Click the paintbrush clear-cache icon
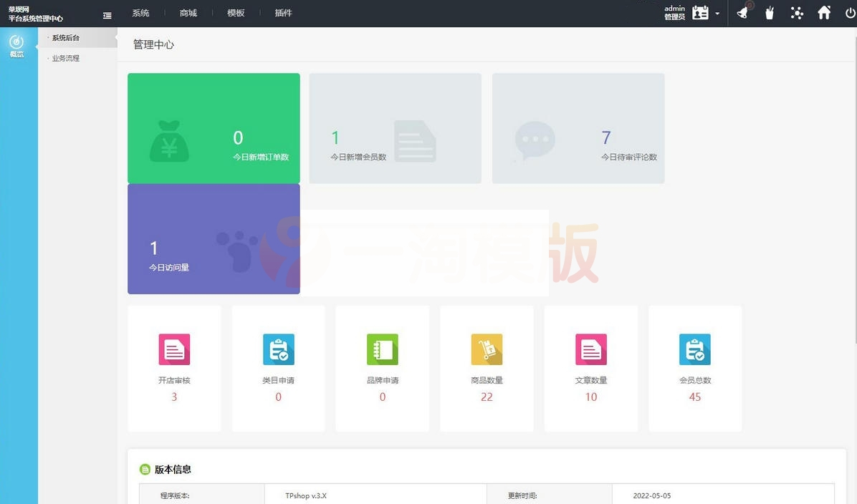 [769, 12]
